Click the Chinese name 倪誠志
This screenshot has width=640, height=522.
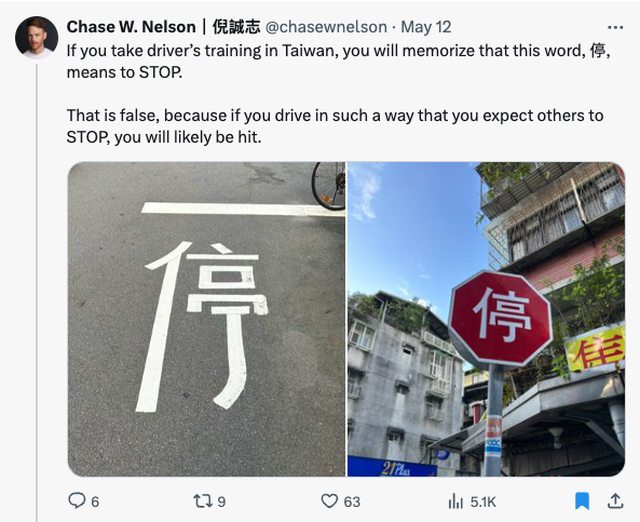236,27
